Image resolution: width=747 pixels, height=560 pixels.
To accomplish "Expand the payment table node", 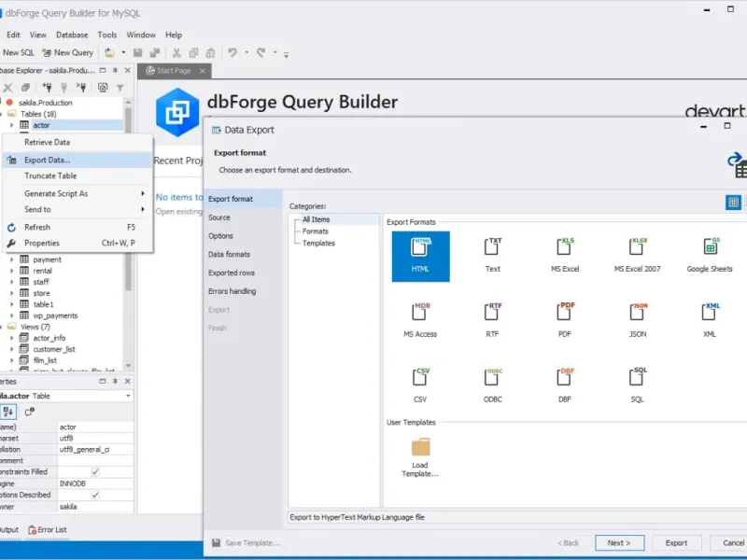I will pyautogui.click(x=11, y=259).
